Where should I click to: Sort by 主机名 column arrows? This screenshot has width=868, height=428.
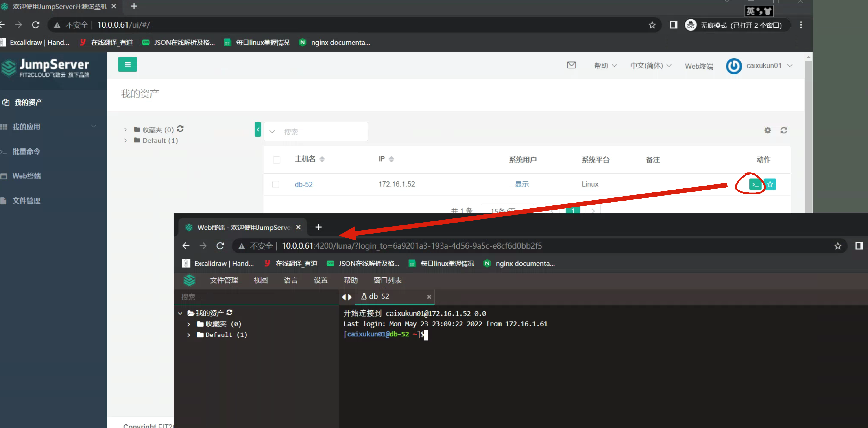click(322, 159)
